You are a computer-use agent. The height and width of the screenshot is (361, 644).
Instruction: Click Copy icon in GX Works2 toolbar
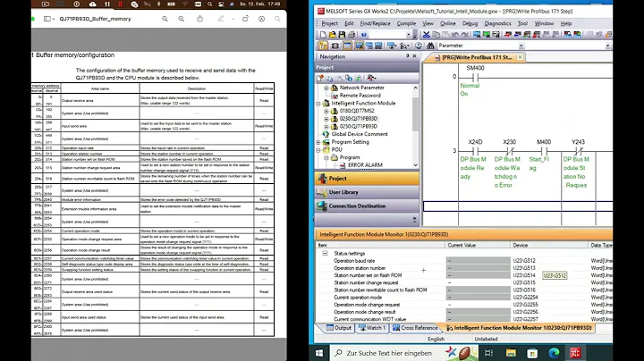click(x=436, y=35)
